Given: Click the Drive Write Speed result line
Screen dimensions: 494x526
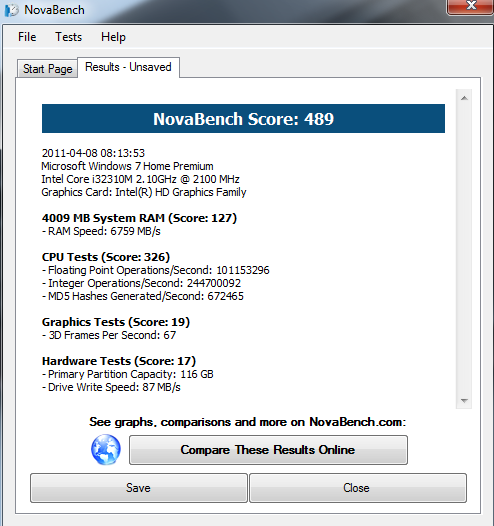Looking at the screenshot, I should click(x=111, y=387).
